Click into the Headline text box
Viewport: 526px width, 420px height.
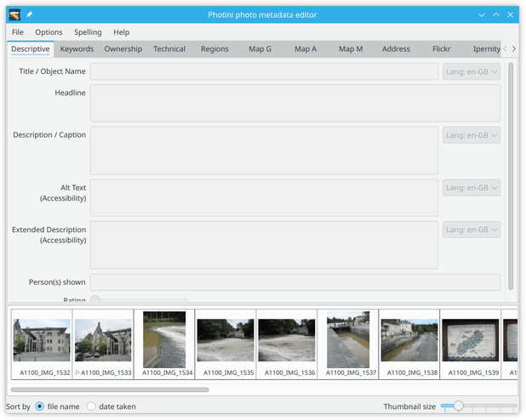pos(295,103)
